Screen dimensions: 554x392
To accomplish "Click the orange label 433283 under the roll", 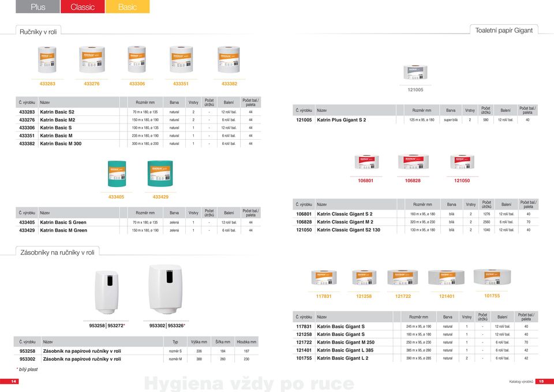I will click(x=47, y=84).
